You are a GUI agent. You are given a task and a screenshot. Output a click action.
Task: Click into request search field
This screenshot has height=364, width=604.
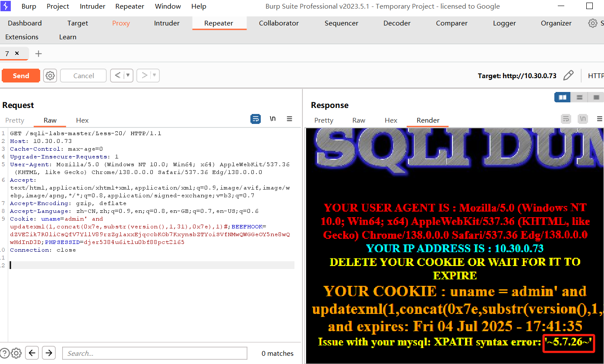[x=155, y=353]
